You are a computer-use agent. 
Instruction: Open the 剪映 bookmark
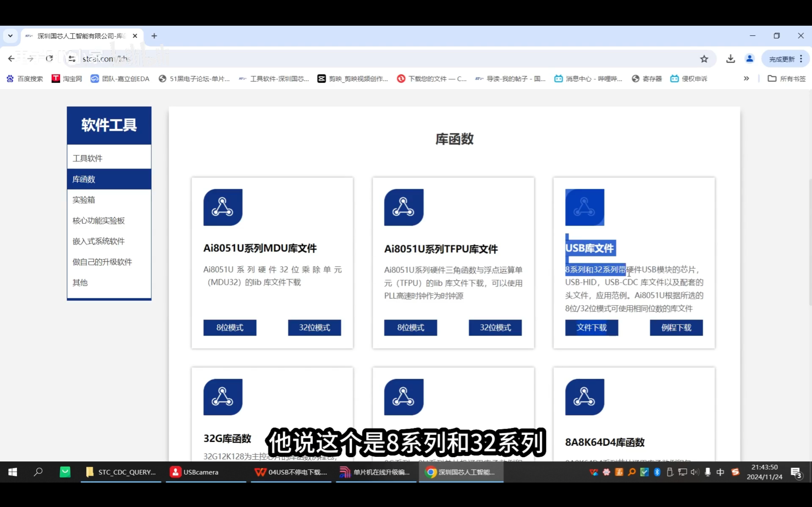coord(352,78)
